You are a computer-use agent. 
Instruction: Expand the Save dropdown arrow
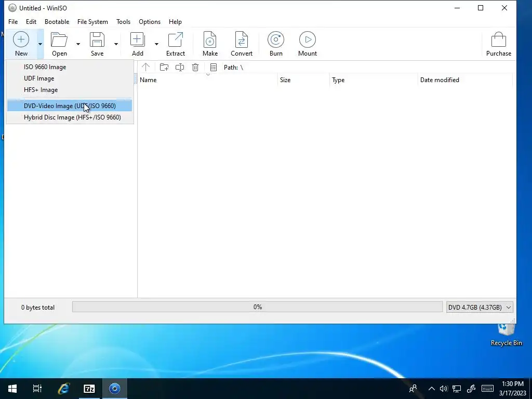tap(116, 44)
